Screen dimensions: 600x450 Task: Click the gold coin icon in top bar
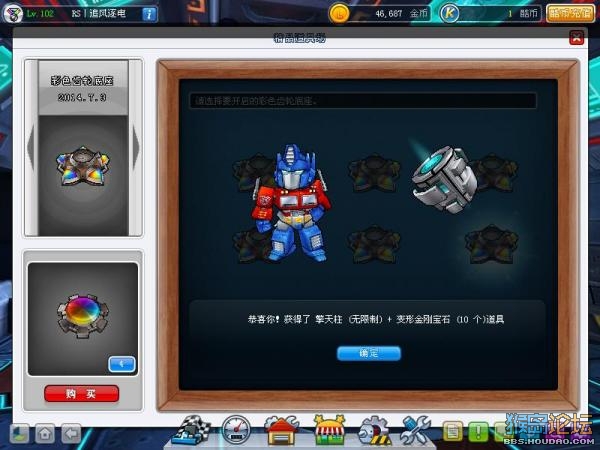click(339, 14)
